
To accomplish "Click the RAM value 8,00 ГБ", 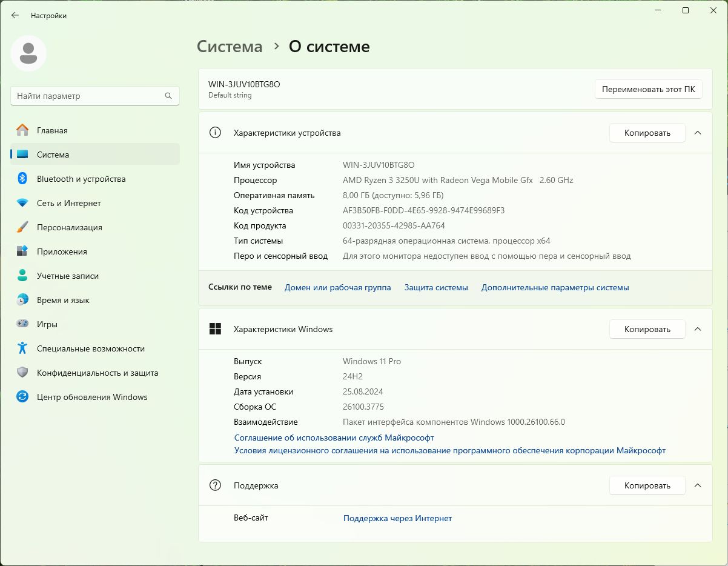I will (393, 195).
